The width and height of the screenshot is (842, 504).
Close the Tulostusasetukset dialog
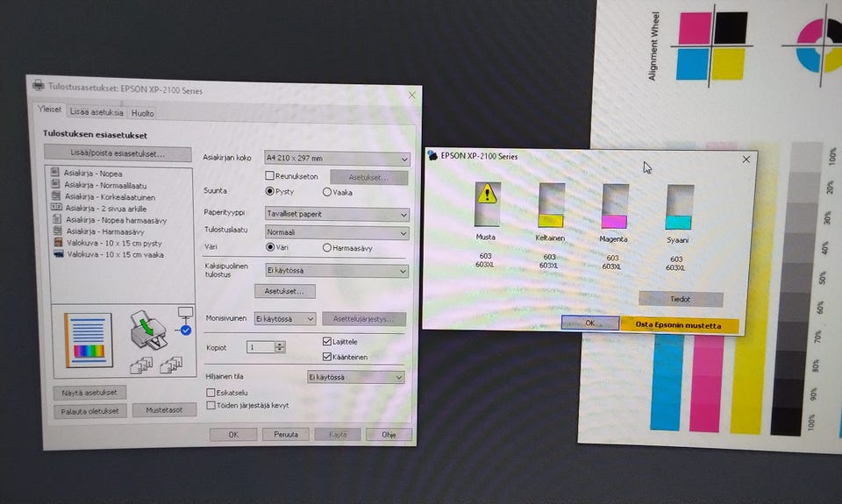tap(412, 95)
